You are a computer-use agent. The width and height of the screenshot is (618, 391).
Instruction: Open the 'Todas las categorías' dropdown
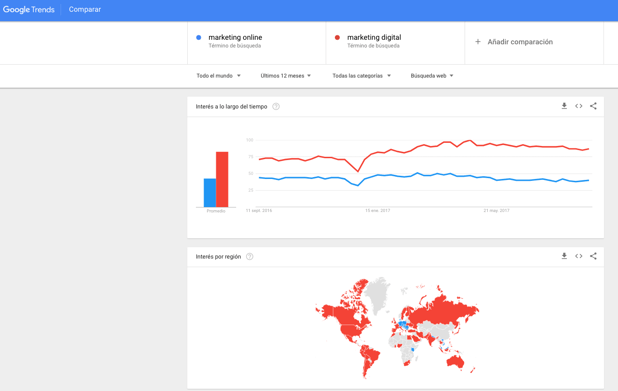361,76
